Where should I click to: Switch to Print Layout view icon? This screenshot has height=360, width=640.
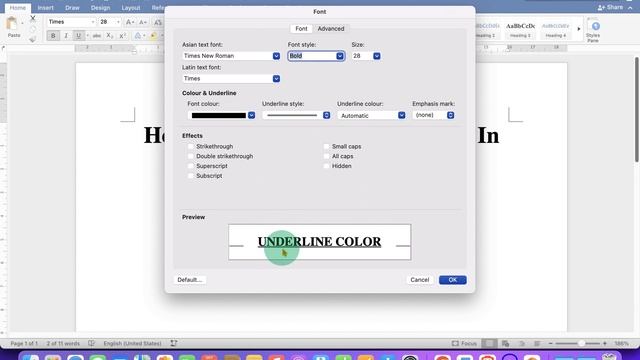click(489, 344)
